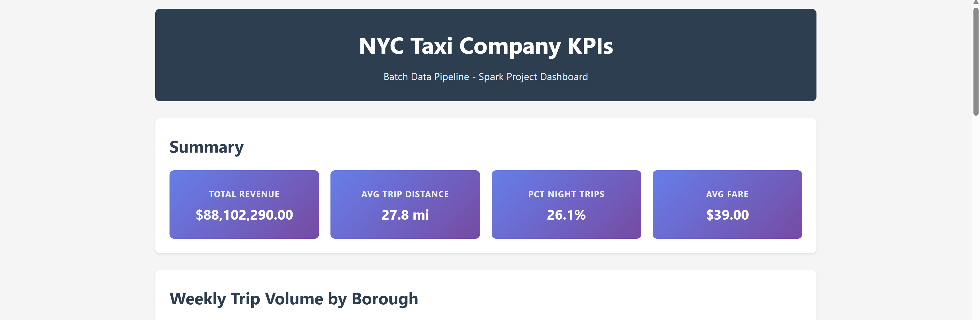Screen dimensions: 980x320
Task: Click the $39.00 average fare value
Action: 727,215
